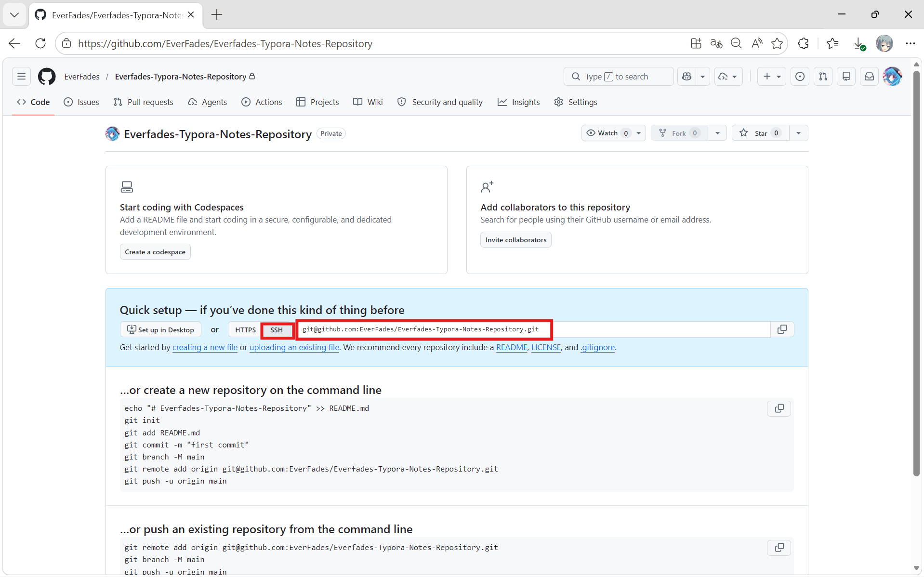The width and height of the screenshot is (924, 577).
Task: Open the agents cloud icon dropdown in the header
Action: click(x=728, y=76)
